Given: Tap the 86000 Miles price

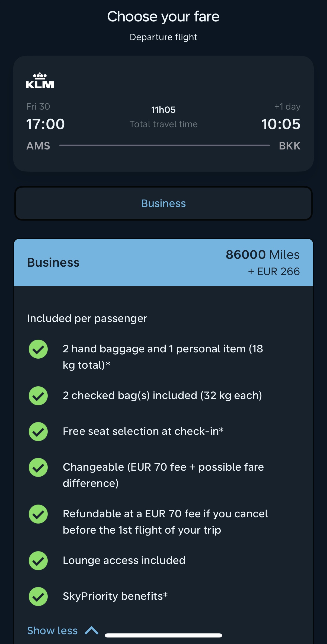Looking at the screenshot, I should pyautogui.click(x=262, y=255).
